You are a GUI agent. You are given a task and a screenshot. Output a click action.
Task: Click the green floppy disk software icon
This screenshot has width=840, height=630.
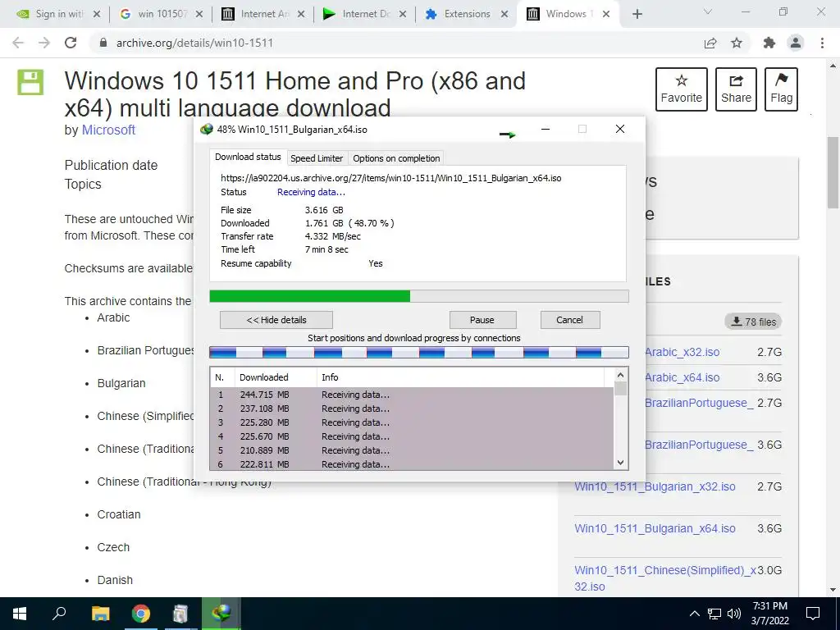[x=30, y=82]
